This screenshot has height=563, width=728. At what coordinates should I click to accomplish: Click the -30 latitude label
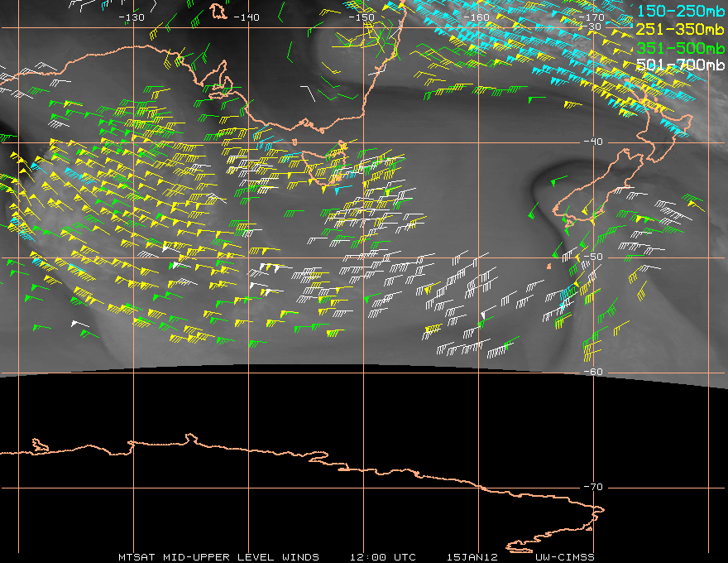coord(592,26)
